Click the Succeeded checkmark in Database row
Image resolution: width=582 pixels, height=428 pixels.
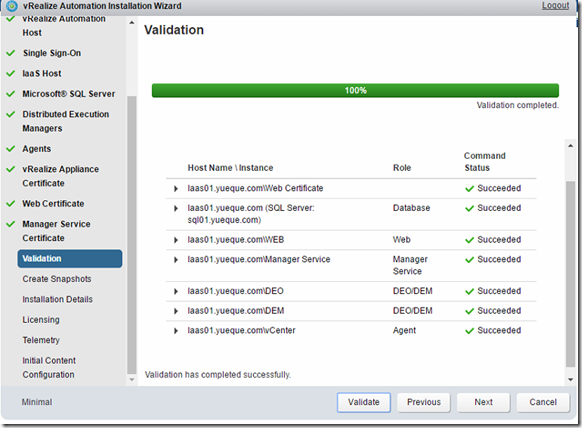pyautogui.click(x=470, y=208)
